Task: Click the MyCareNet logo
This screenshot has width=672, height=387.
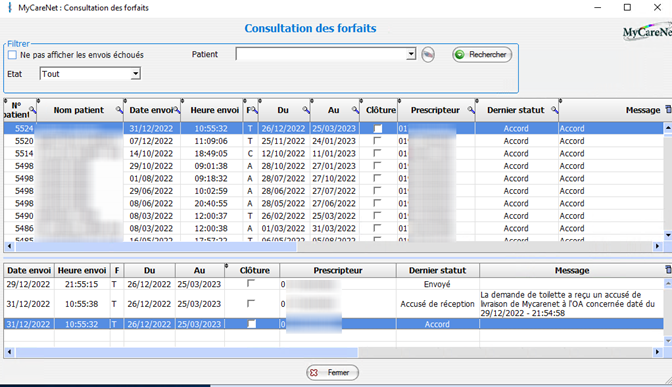Action: click(x=647, y=33)
